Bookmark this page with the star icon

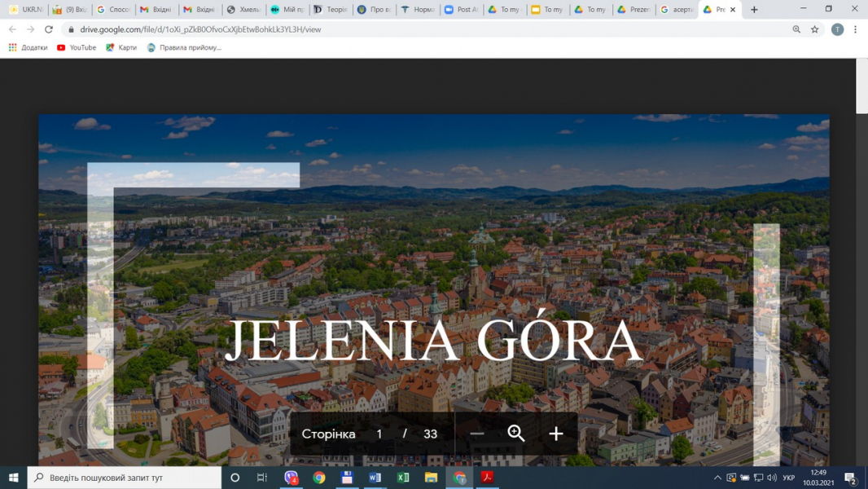click(814, 29)
